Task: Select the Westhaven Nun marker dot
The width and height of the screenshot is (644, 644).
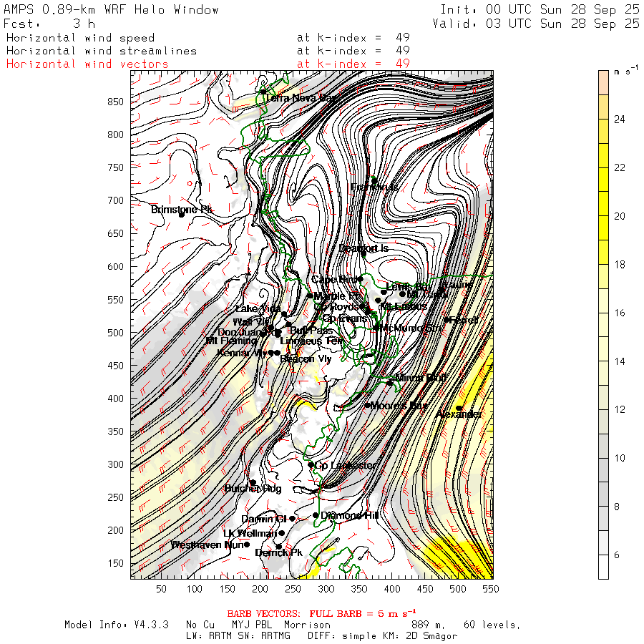Action: (247, 545)
